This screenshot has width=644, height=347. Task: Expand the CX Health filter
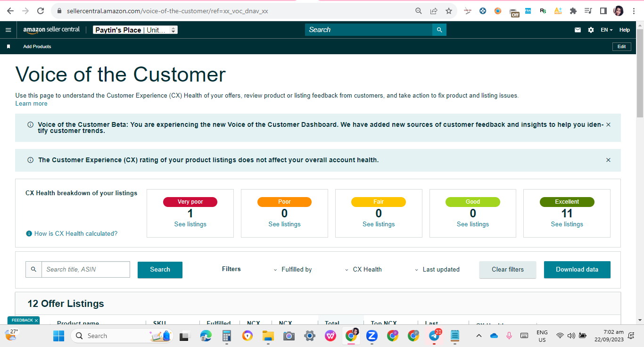[x=363, y=270]
